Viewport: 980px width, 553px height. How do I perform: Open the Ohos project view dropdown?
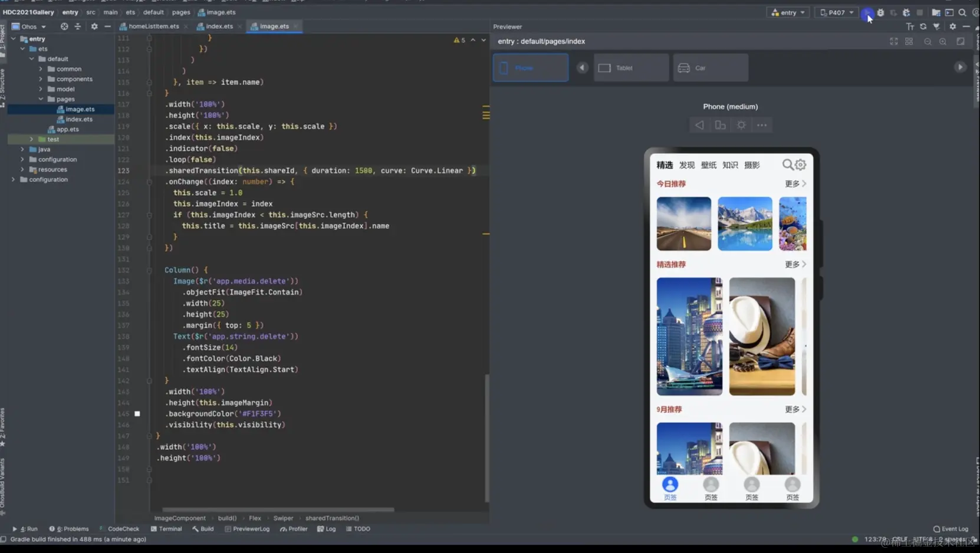[28, 27]
